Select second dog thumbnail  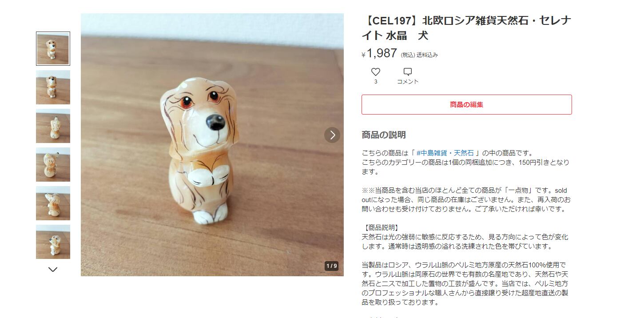click(53, 87)
